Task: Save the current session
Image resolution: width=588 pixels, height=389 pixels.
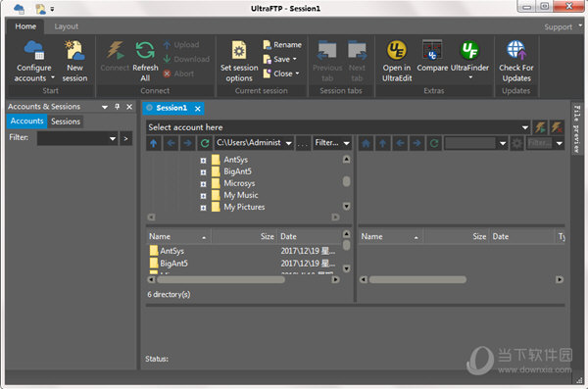Action: (x=279, y=59)
